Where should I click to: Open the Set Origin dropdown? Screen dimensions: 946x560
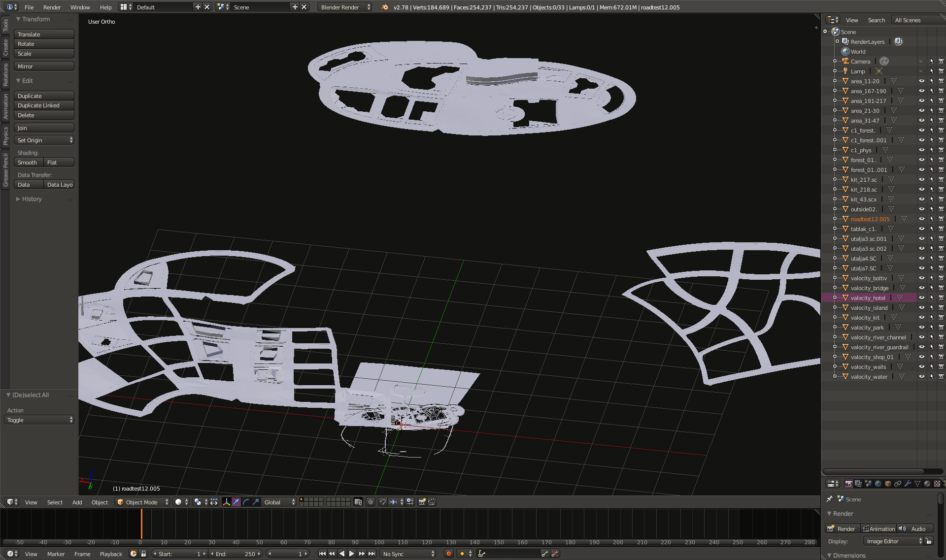click(x=44, y=140)
